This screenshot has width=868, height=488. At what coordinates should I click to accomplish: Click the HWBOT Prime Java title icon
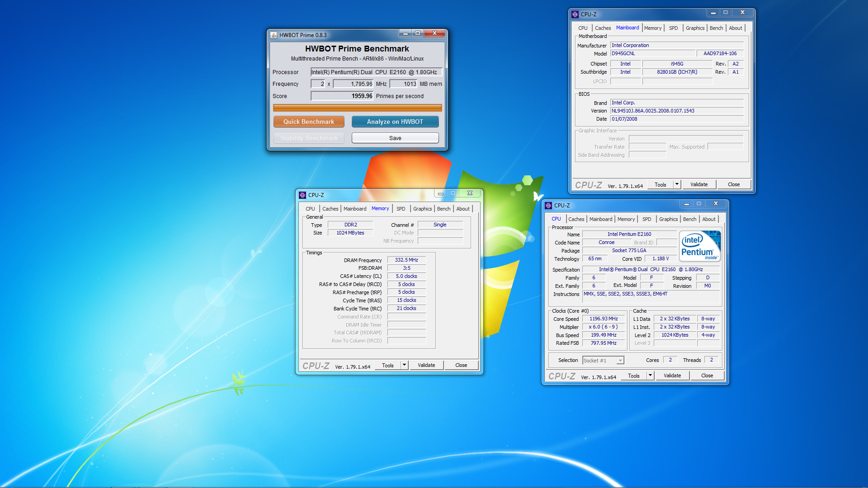pyautogui.click(x=274, y=35)
